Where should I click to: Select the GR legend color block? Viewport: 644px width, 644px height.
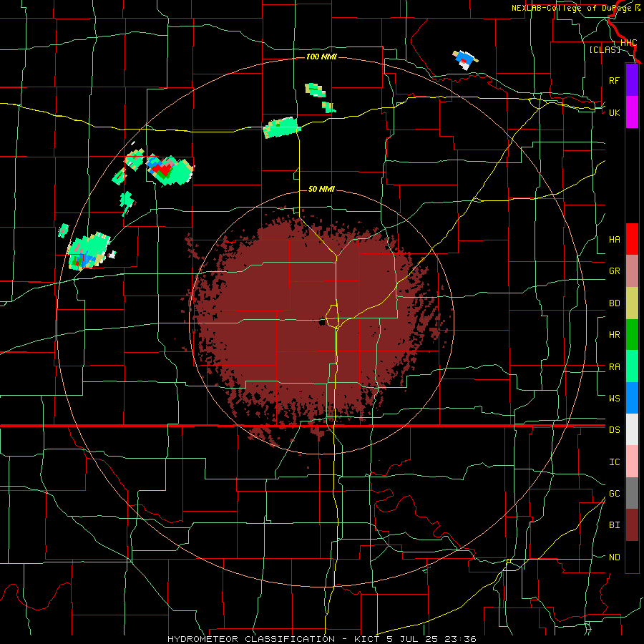[632, 271]
